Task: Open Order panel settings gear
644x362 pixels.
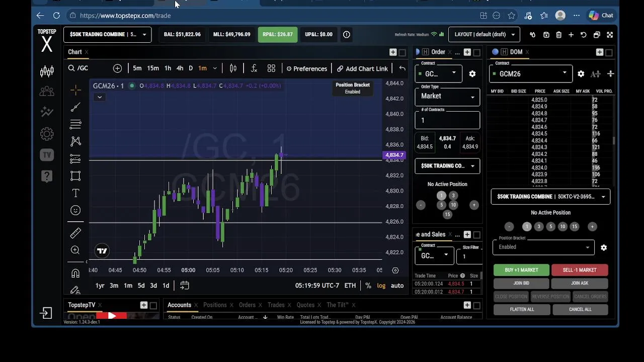Action: [x=472, y=74]
